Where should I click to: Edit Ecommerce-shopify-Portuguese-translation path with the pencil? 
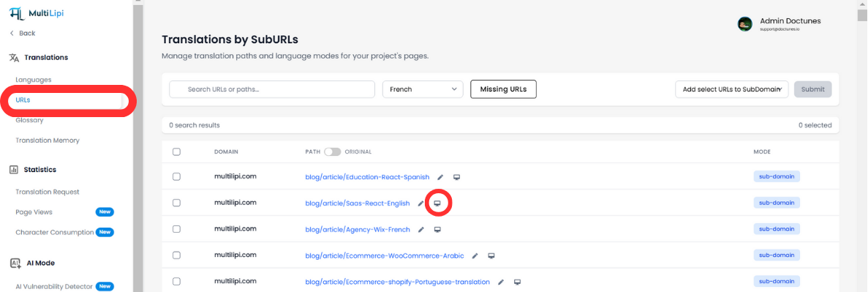tap(501, 282)
